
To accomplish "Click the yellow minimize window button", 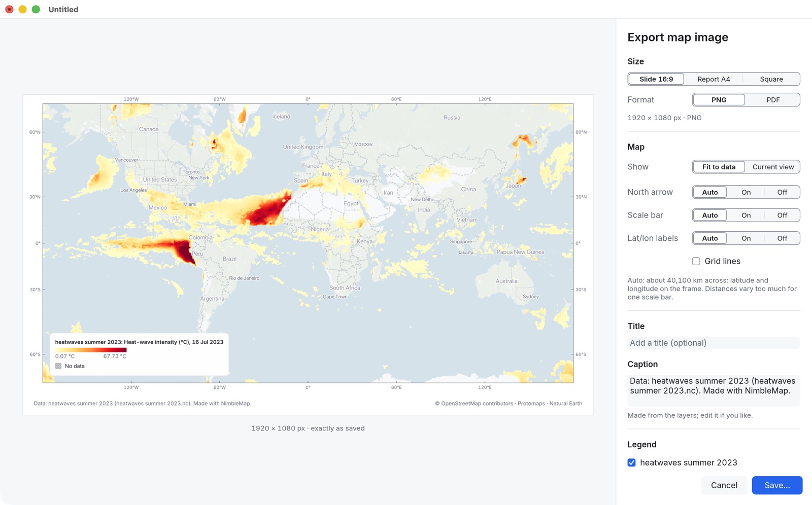I will (x=22, y=9).
